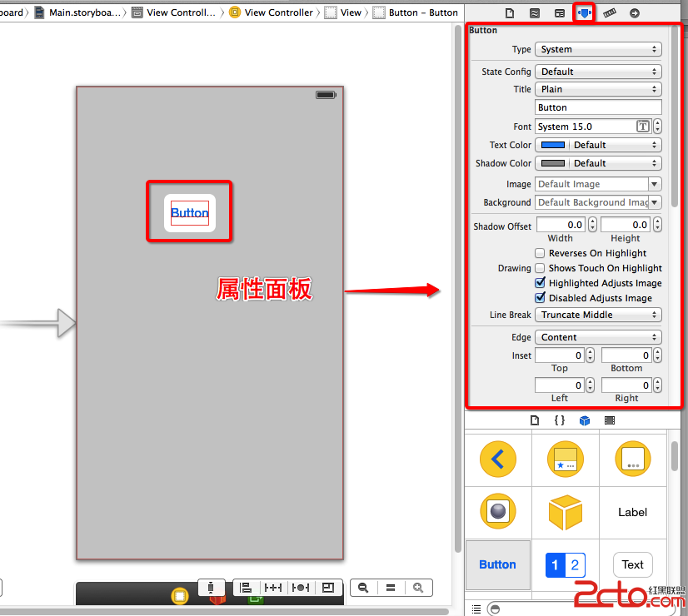
Task: Show the Identity inspector
Action: pos(560,13)
